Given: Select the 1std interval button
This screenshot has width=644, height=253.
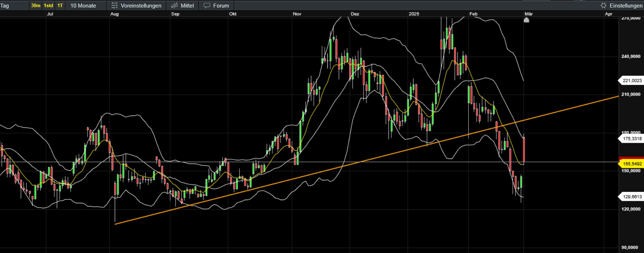Looking at the screenshot, I should (x=49, y=5).
